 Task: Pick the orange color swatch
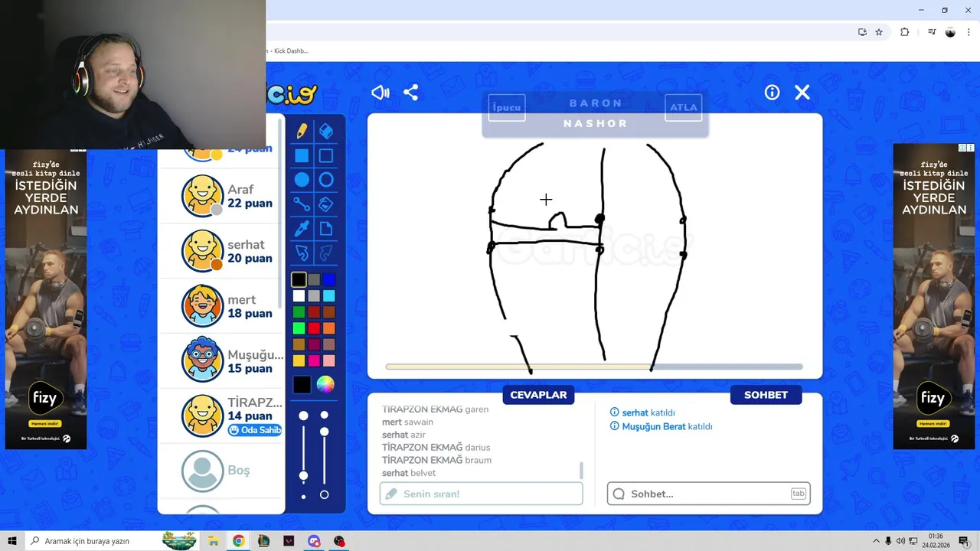tap(328, 328)
